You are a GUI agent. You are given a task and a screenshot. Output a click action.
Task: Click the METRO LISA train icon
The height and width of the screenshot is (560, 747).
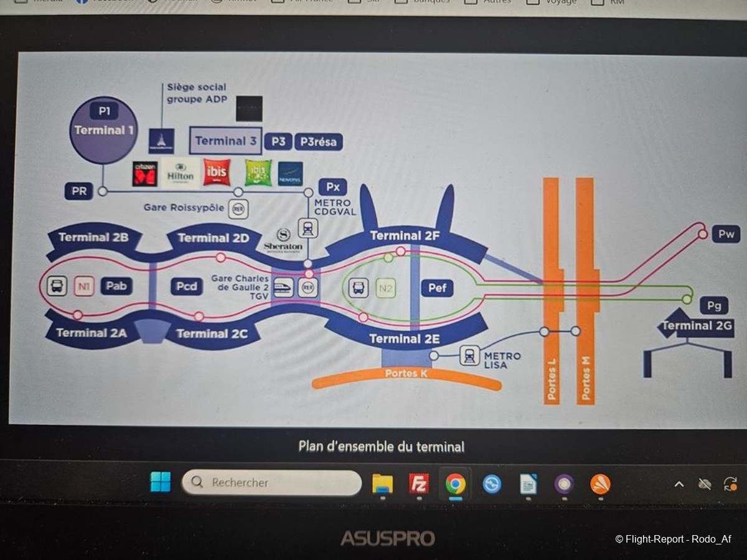[x=469, y=356]
